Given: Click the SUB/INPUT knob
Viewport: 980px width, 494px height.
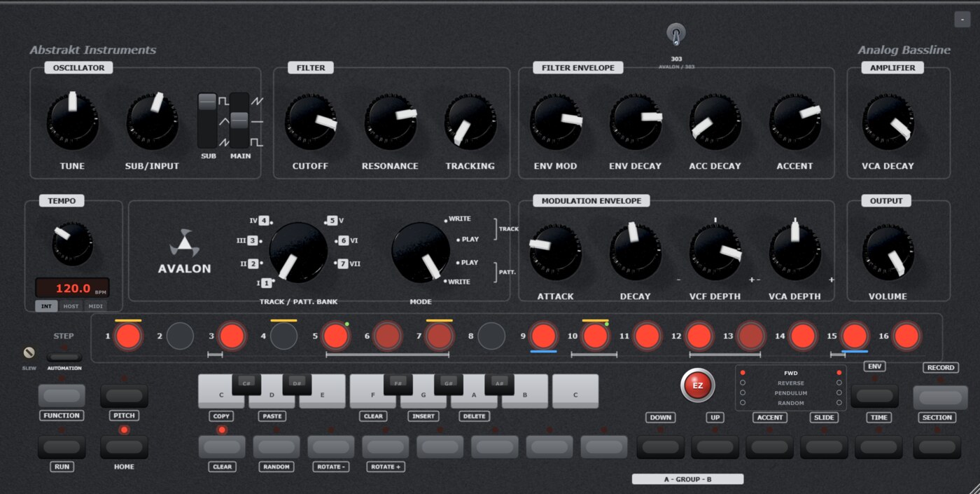Looking at the screenshot, I should (152, 123).
